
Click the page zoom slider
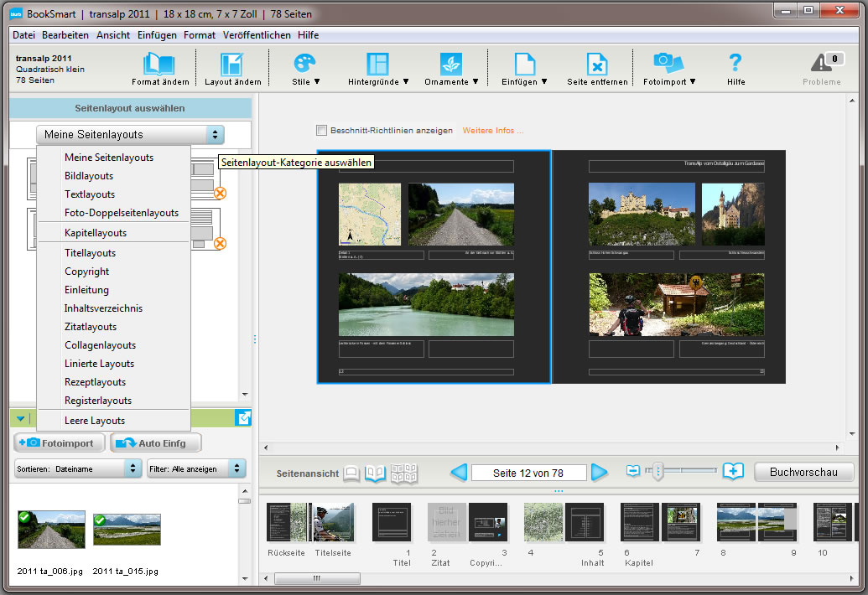658,472
